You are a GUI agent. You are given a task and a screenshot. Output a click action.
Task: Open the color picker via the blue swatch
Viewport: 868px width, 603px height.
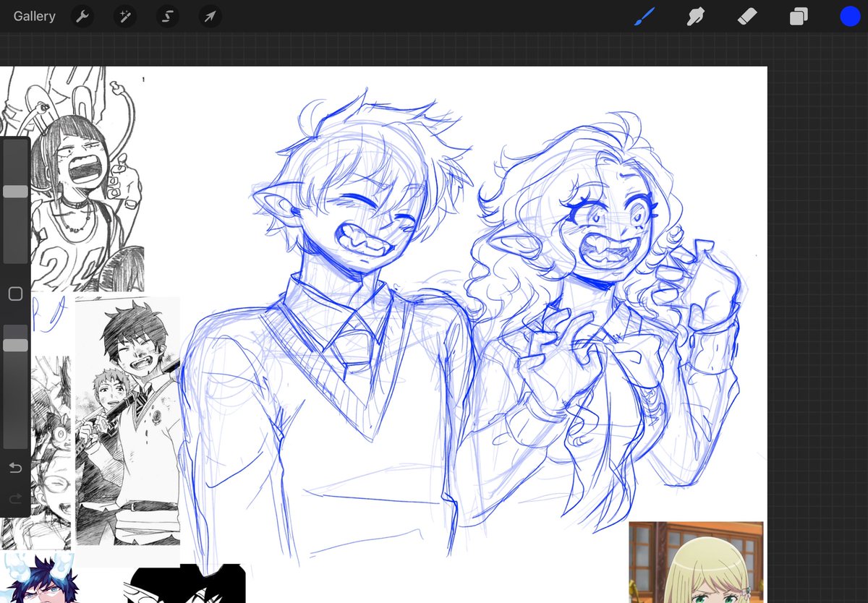point(850,16)
